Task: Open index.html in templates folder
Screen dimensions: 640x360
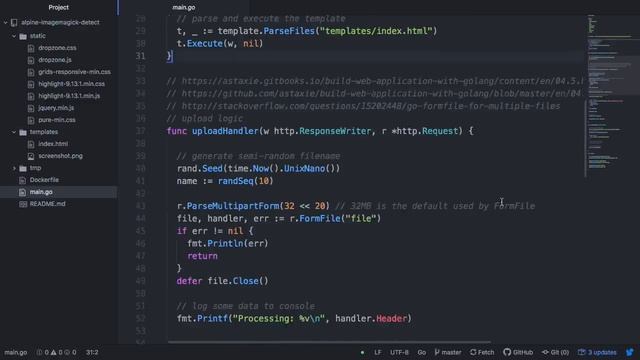Action: pos(53,144)
